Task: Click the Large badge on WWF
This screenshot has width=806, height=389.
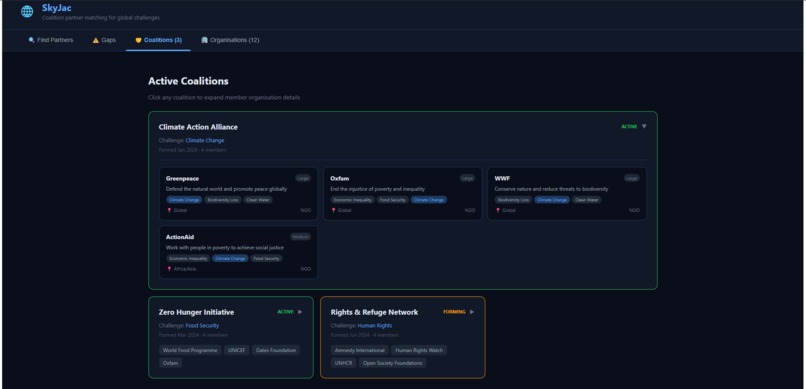Action: pos(632,178)
